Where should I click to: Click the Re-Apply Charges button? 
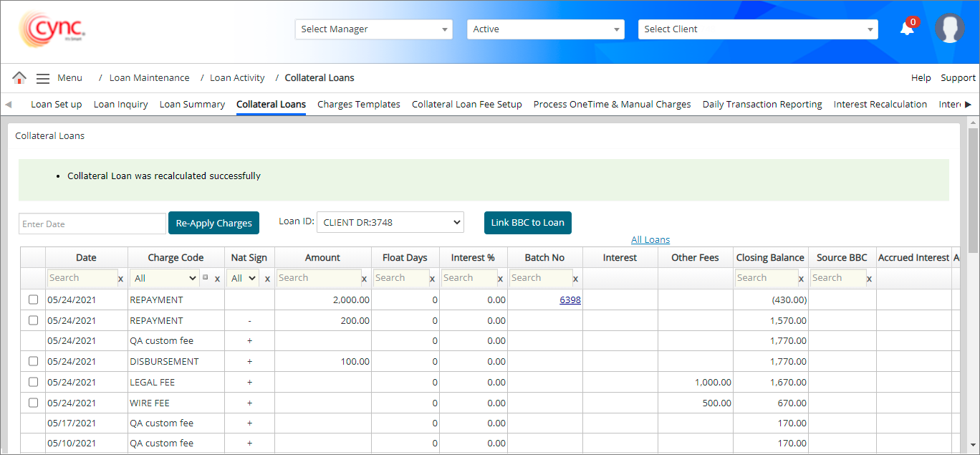213,223
